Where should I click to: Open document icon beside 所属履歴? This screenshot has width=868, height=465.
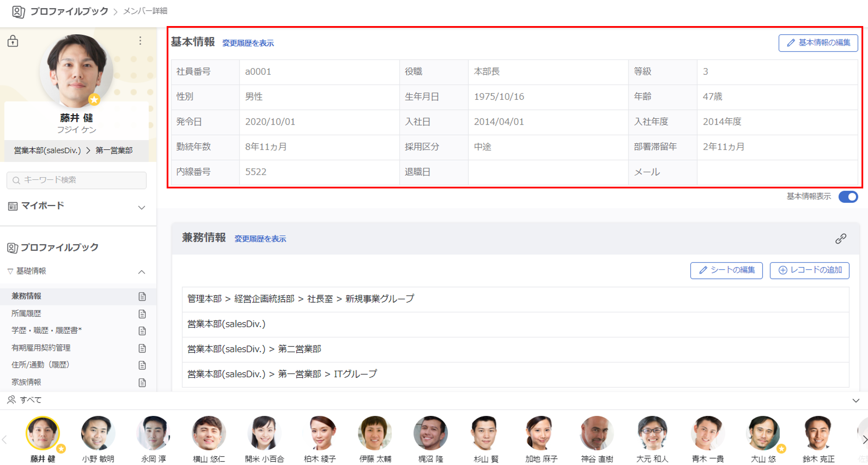(x=142, y=314)
